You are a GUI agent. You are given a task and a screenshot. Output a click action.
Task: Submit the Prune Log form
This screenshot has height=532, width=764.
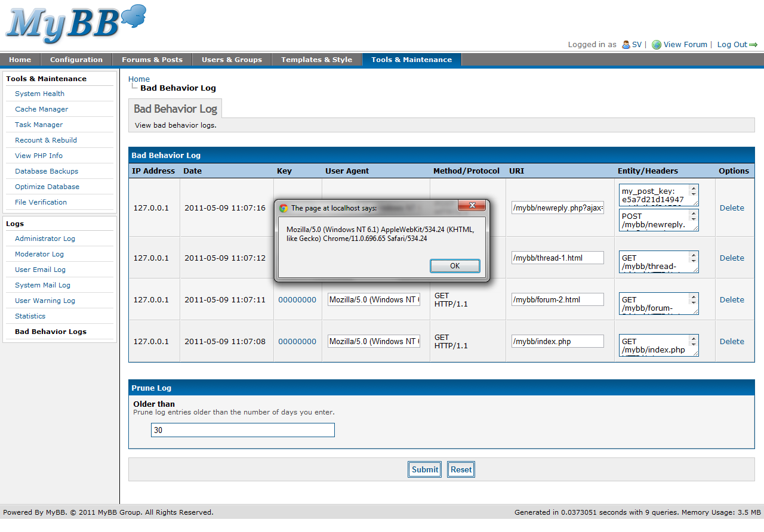(424, 469)
